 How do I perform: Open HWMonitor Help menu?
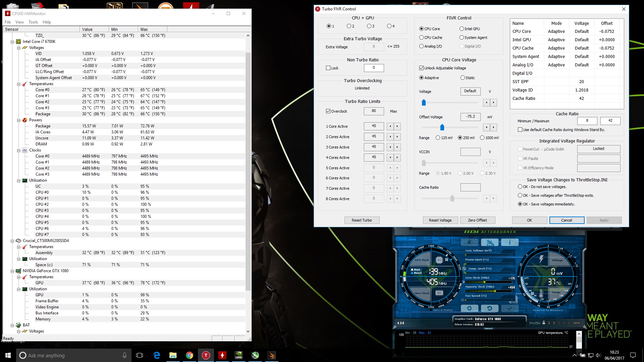pos(47,22)
